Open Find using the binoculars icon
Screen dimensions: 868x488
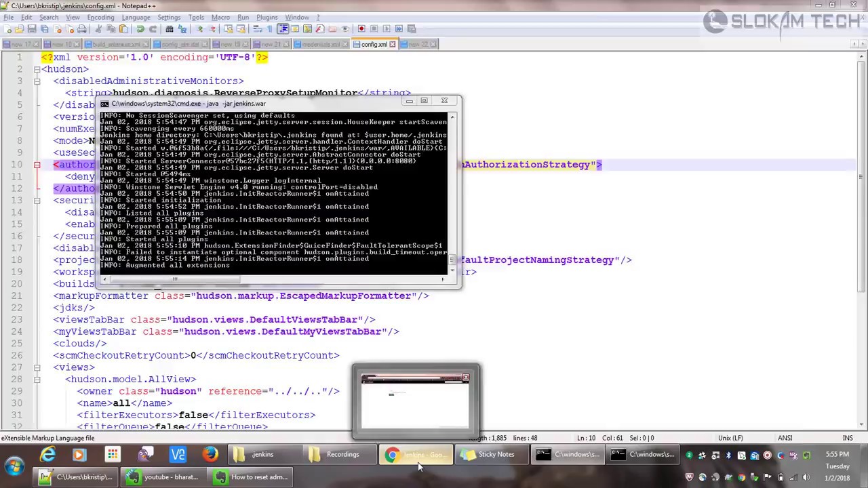(170, 29)
